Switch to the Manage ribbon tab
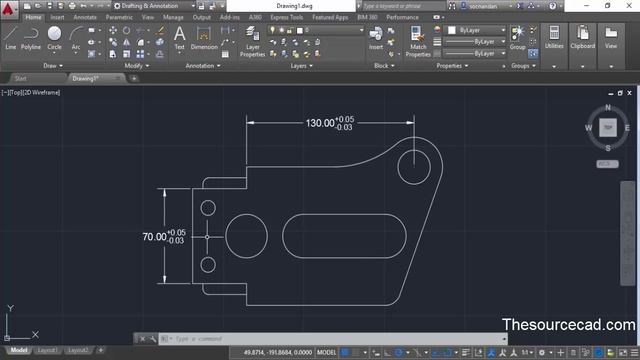Image resolution: width=640 pixels, height=360 pixels. point(173,18)
